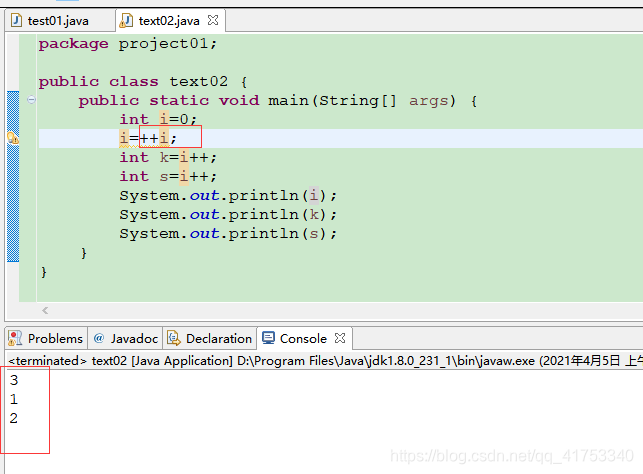This screenshot has width=643, height=474.
Task: Click the Declaration tab icon
Action: [x=174, y=338]
